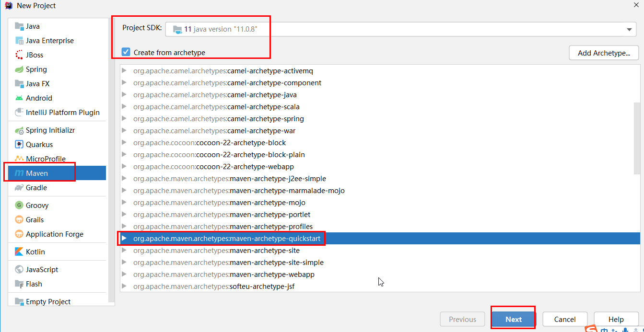Click the Java Enterprise icon
Viewport: 644px width, 332px height.
click(19, 41)
